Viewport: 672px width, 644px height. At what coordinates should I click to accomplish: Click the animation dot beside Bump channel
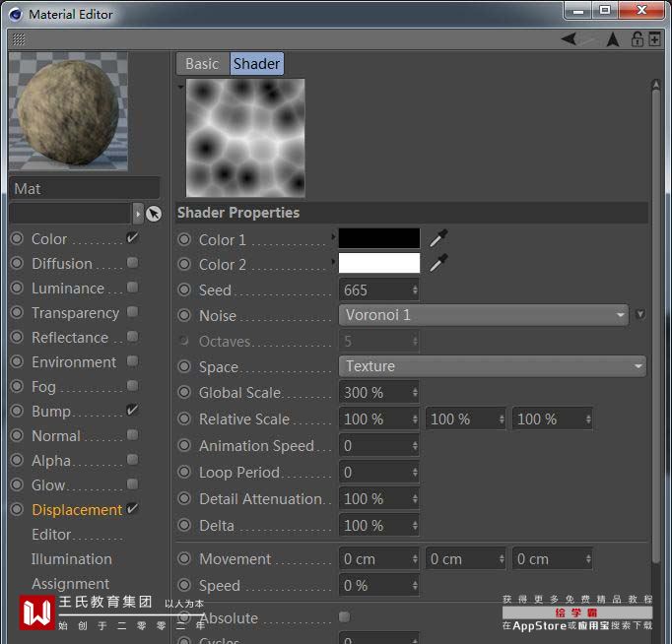tap(17, 411)
